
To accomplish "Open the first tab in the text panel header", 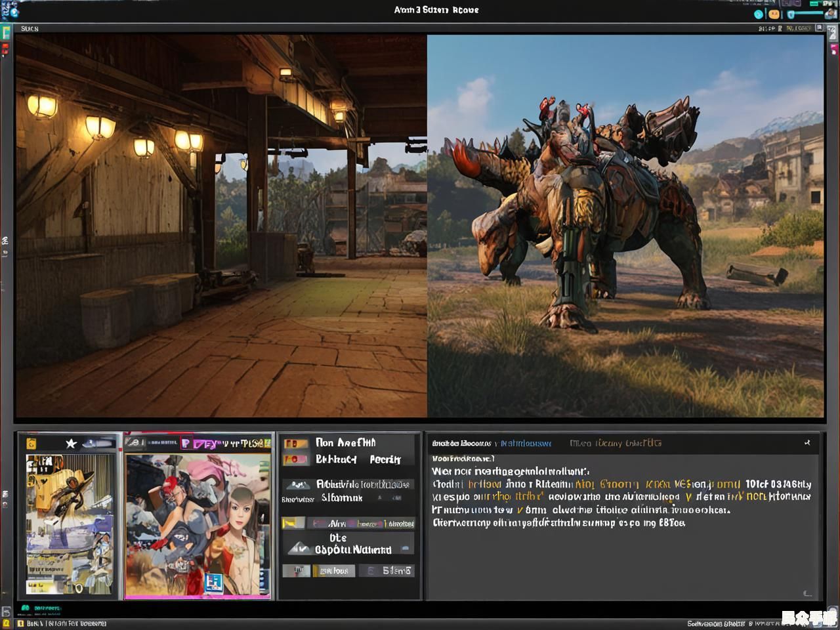I will (461, 444).
